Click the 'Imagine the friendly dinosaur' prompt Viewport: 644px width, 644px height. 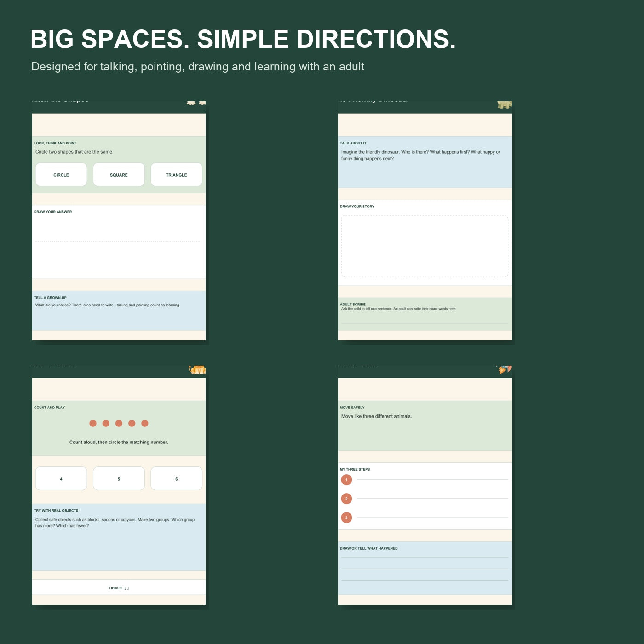pyautogui.click(x=420, y=155)
